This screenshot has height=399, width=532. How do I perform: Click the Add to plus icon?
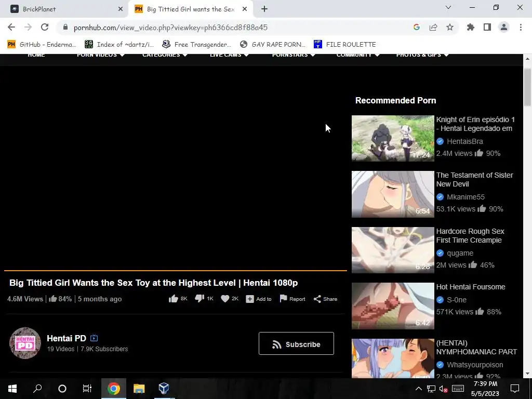coord(250,299)
